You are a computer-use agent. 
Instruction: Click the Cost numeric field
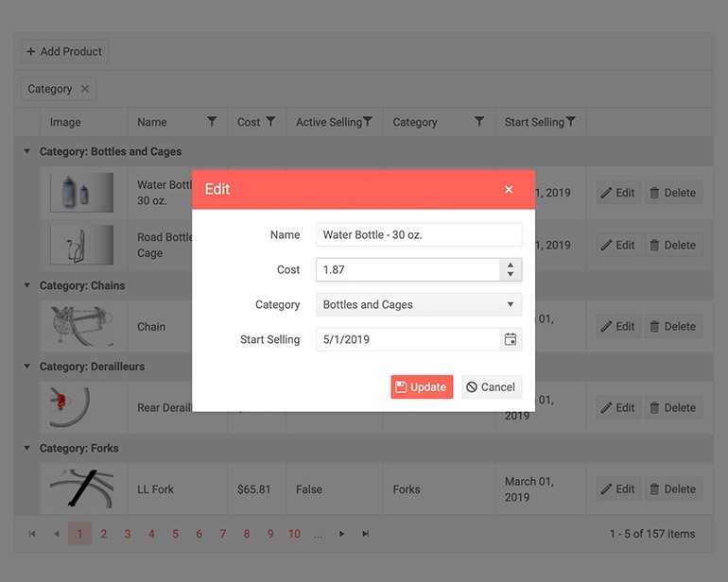click(x=407, y=269)
